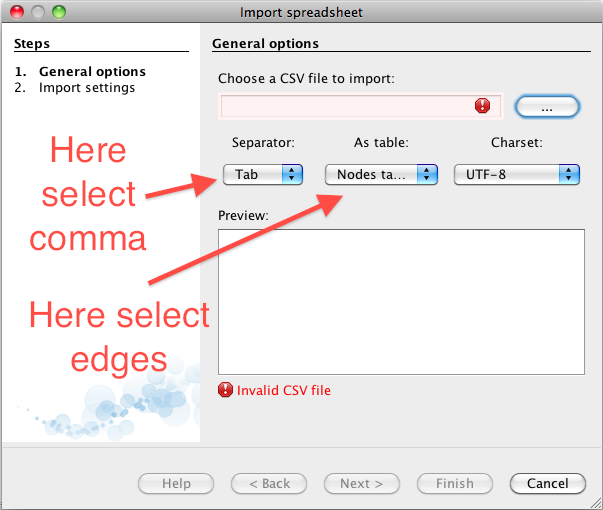Image resolution: width=603 pixels, height=510 pixels.
Task: Select General options step in Steps list
Action: click(80, 72)
